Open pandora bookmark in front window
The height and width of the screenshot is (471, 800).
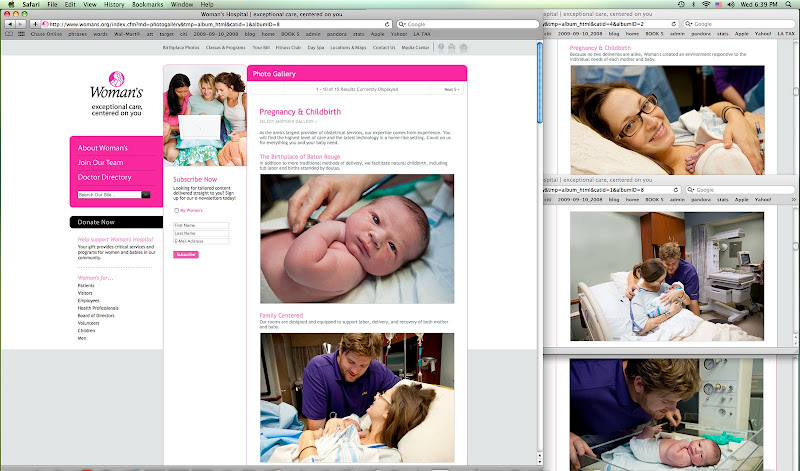pos(337,34)
